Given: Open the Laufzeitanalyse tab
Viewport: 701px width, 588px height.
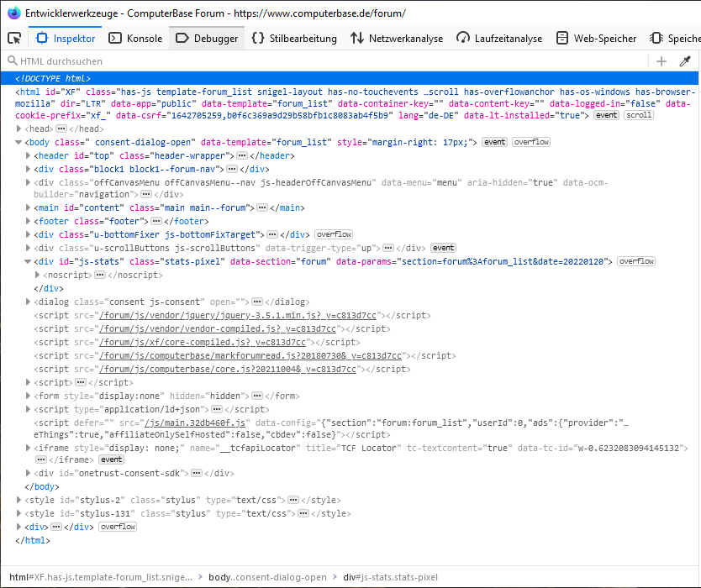Looking at the screenshot, I should (499, 38).
